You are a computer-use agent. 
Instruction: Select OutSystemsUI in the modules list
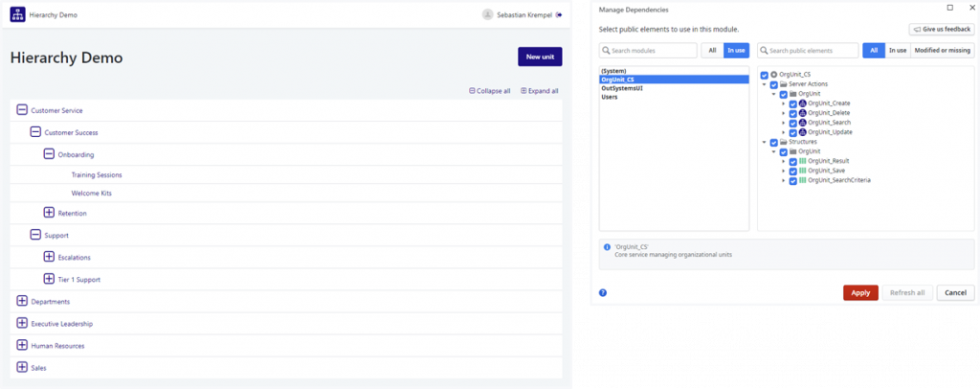tap(622, 88)
